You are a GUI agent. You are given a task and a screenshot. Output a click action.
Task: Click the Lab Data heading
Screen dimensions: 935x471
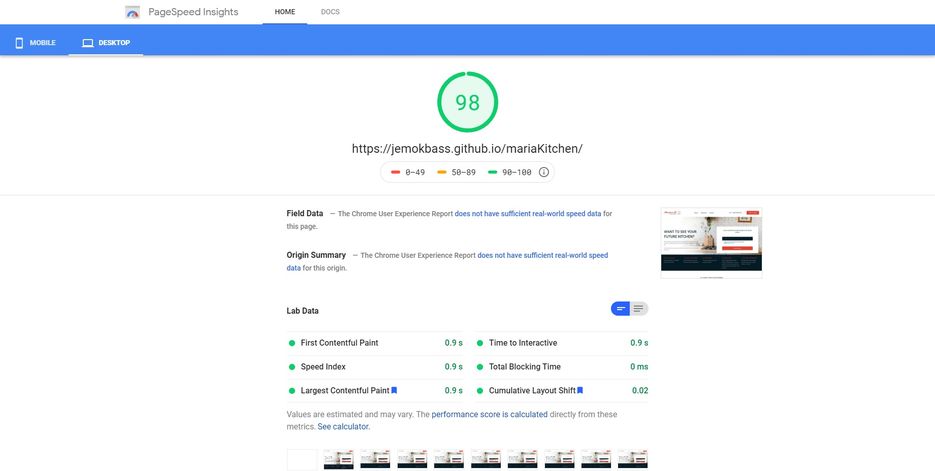[x=302, y=311]
